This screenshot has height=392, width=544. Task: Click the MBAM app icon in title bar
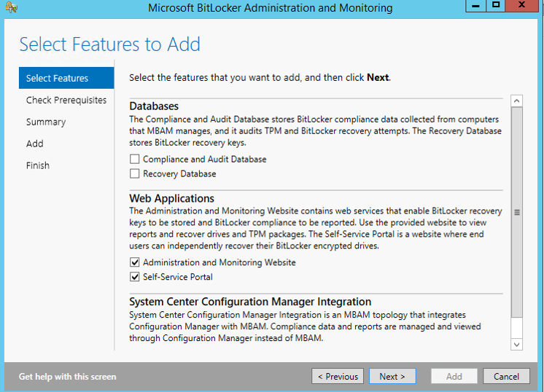[11, 8]
